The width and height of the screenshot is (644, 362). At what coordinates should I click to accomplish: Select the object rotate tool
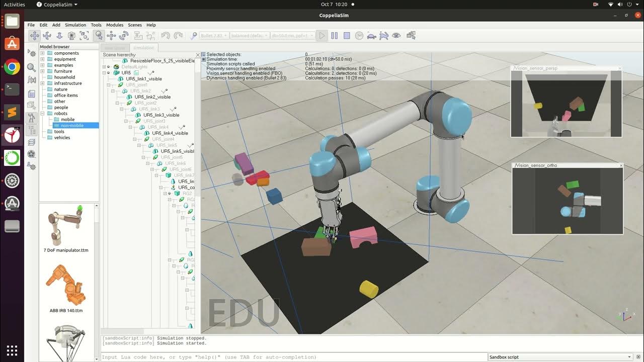(x=124, y=36)
